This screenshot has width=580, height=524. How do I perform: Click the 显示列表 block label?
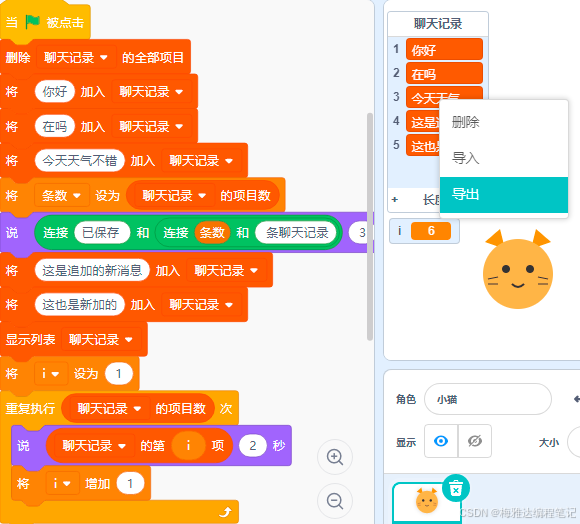[x=30, y=339]
